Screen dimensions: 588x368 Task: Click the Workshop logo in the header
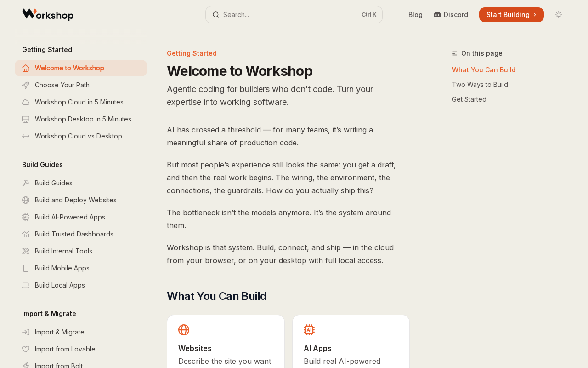click(x=48, y=15)
